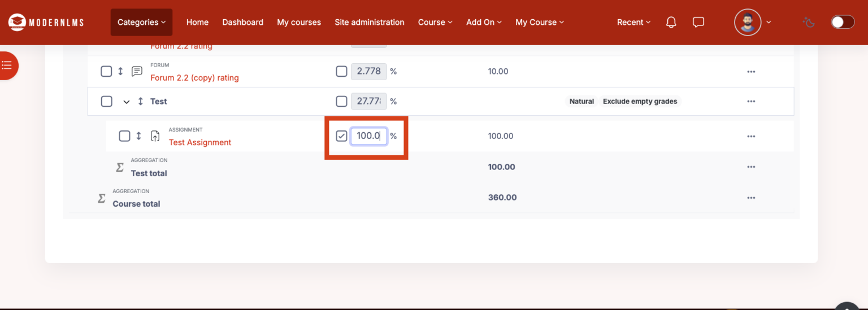Click the sigma icon for Course total
The height and width of the screenshot is (310, 868).
[x=102, y=198]
